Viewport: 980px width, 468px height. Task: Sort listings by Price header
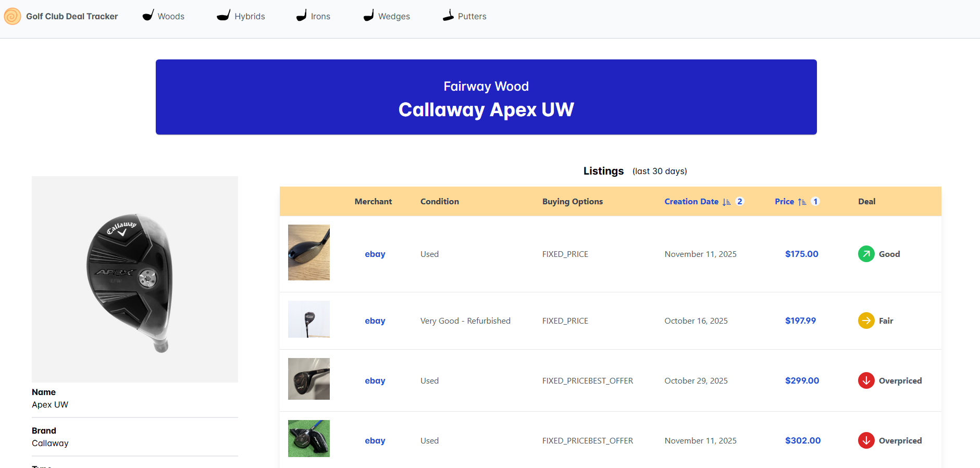[x=784, y=202]
